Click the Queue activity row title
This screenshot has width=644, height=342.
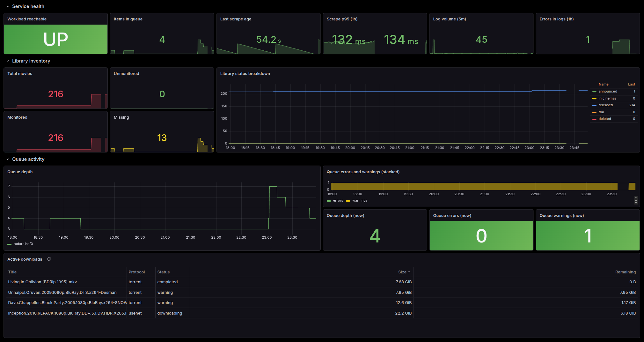tap(28, 159)
